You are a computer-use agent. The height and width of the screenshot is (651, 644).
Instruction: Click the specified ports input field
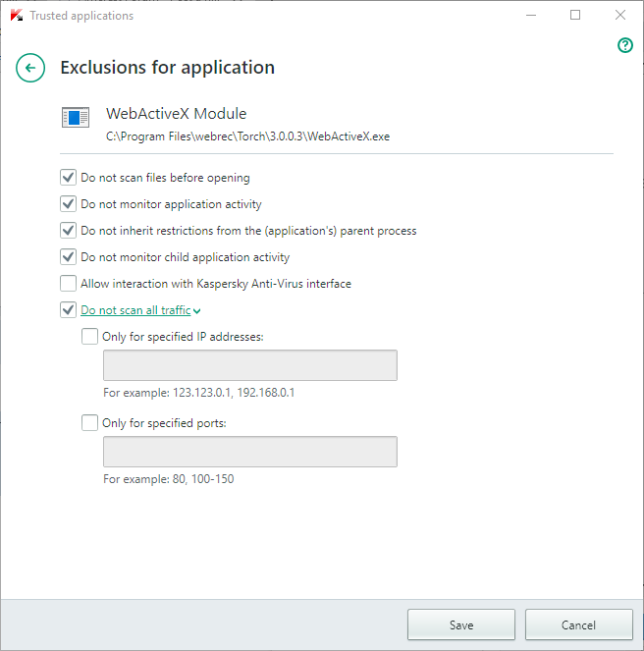point(250,452)
